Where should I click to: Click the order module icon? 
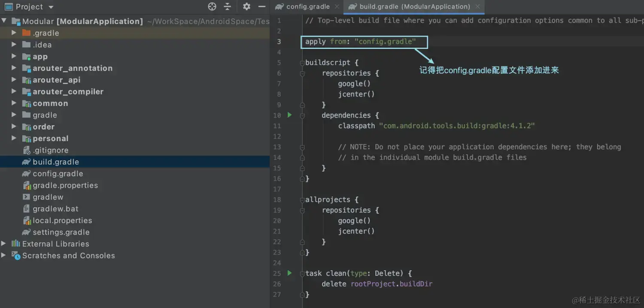click(x=26, y=127)
